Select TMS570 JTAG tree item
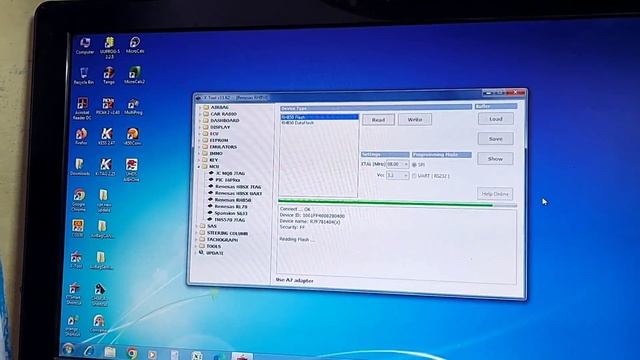Image resolution: width=640 pixels, height=360 pixels. click(227, 220)
